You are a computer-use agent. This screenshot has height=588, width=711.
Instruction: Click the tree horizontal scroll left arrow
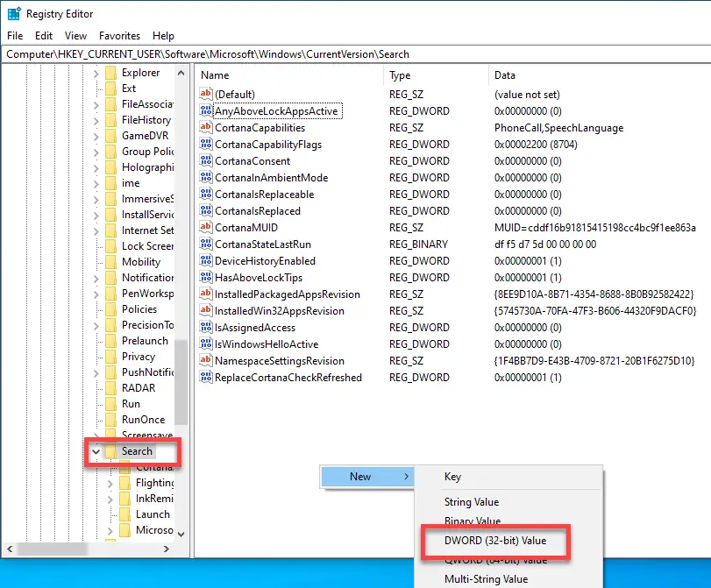(x=10, y=549)
